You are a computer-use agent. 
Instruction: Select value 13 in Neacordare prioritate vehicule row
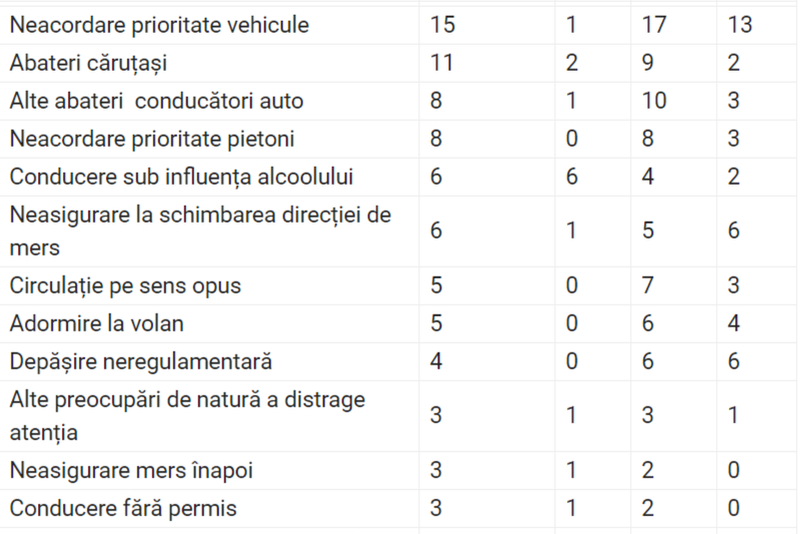point(740,24)
